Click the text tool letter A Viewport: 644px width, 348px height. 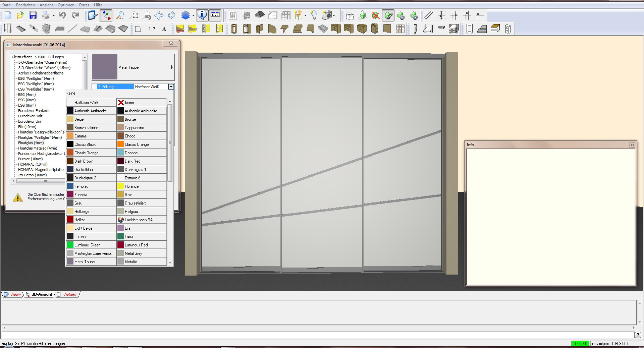tap(164, 29)
